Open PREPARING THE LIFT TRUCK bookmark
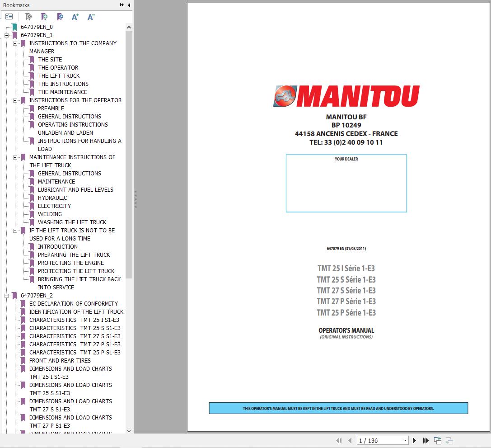 (x=74, y=255)
